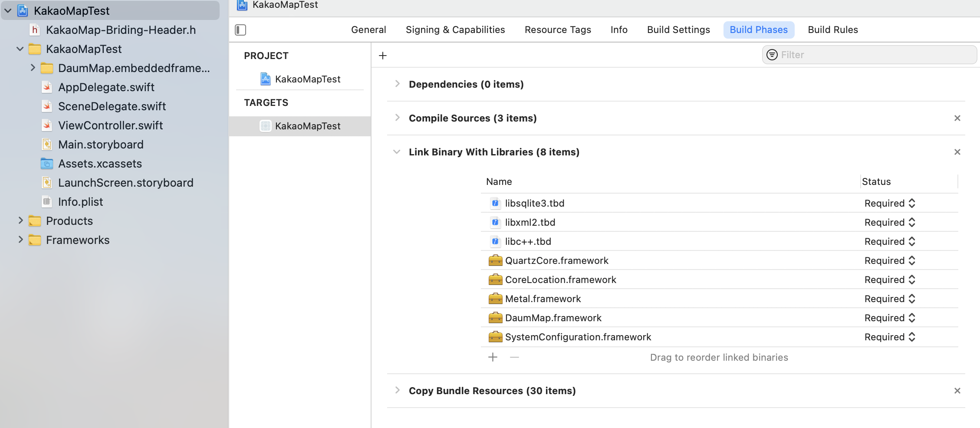980x428 pixels.
Task: Click the asset catalog icon beside Assets.xcassets
Action: [x=47, y=164]
